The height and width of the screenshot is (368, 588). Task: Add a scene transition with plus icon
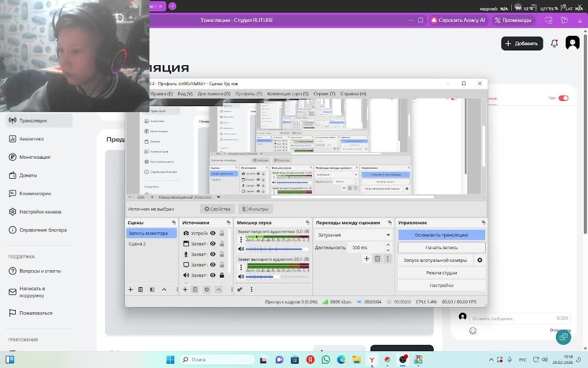click(367, 259)
